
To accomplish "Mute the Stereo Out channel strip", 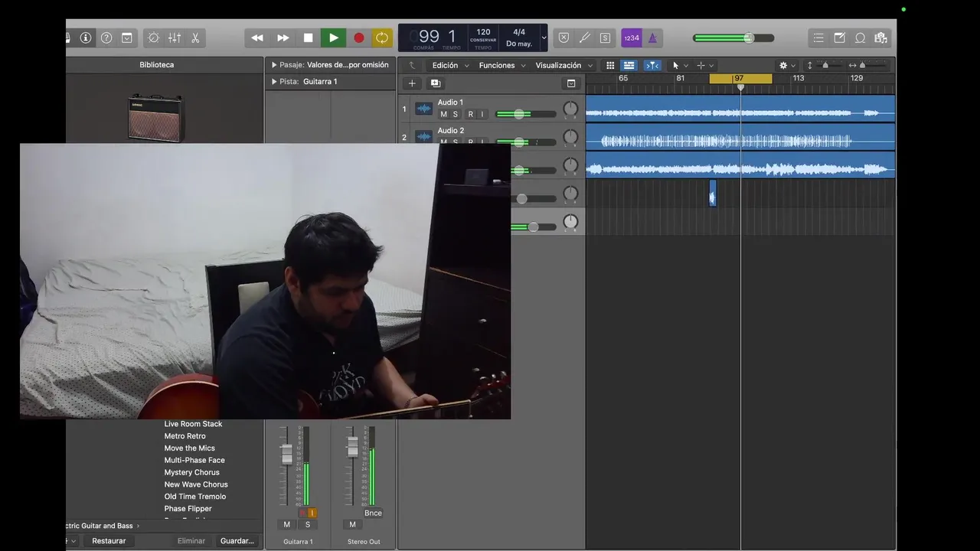I will 352,524.
